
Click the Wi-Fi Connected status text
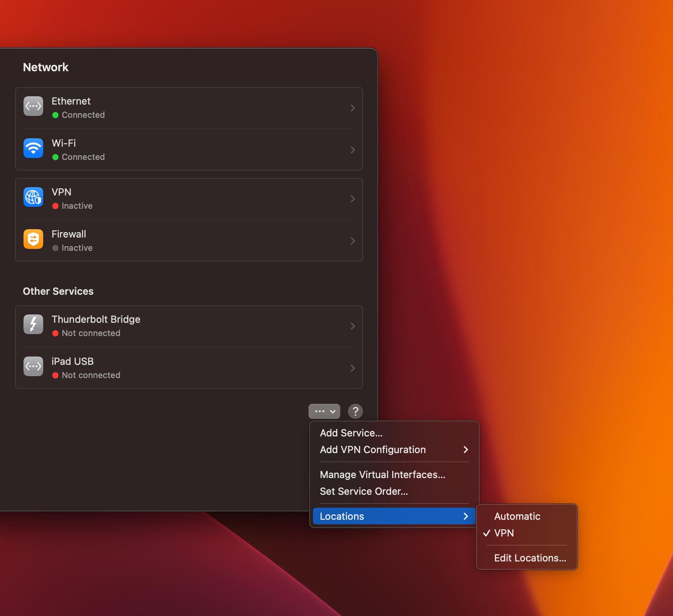click(83, 157)
